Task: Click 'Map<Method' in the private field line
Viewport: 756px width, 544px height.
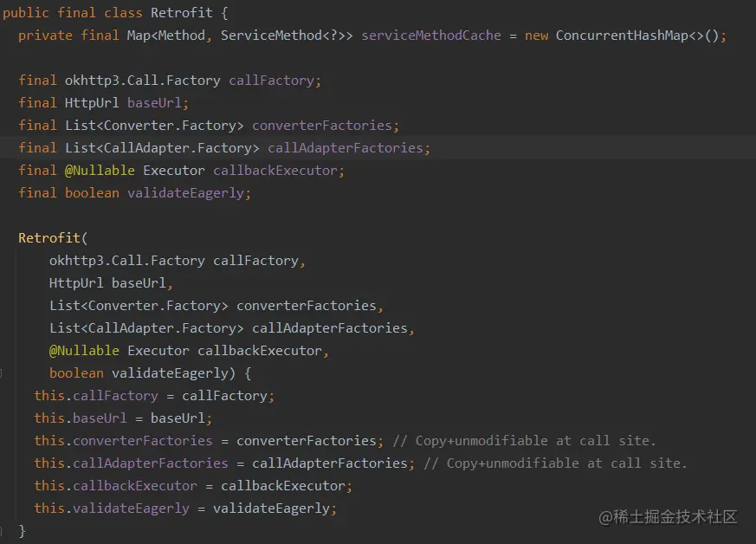Action: tap(166, 36)
